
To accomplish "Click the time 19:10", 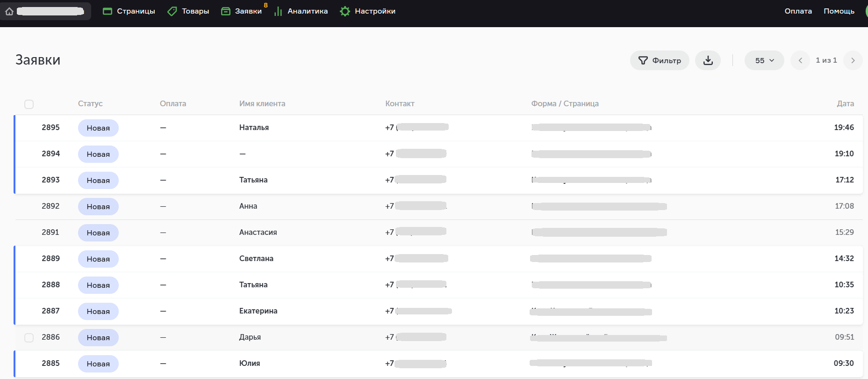I will pyautogui.click(x=844, y=153).
